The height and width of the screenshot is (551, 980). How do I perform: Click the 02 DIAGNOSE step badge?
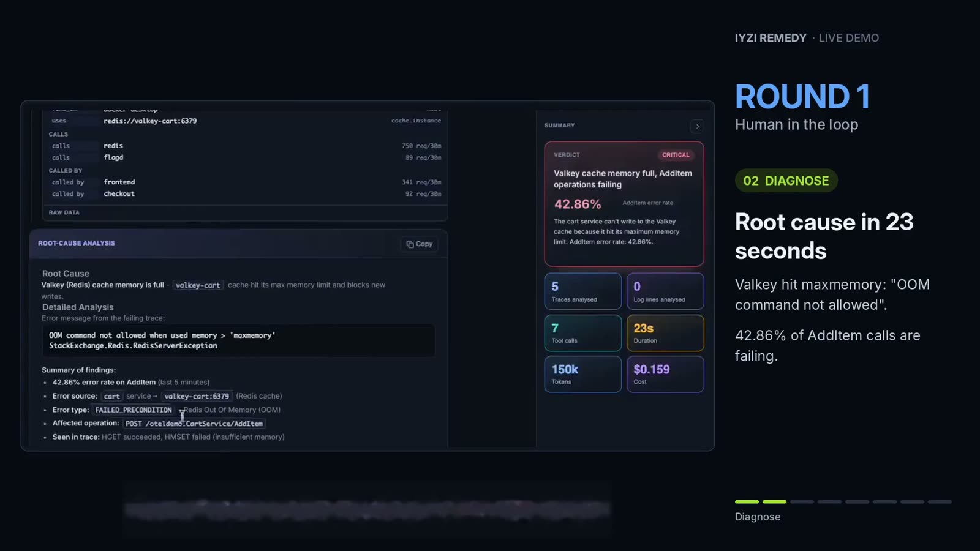(x=786, y=181)
